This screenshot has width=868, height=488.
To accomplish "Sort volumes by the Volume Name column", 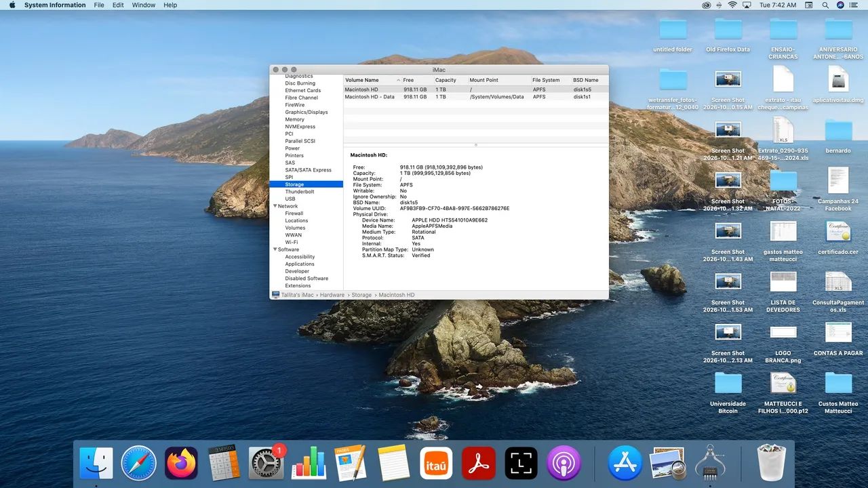I will [372, 80].
